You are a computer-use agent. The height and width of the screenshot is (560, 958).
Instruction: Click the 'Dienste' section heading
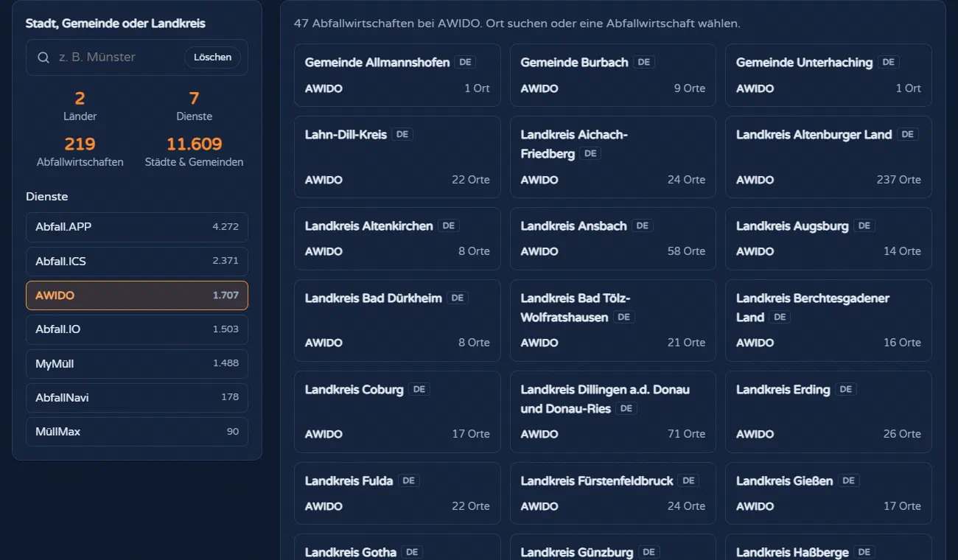pyautogui.click(x=47, y=197)
